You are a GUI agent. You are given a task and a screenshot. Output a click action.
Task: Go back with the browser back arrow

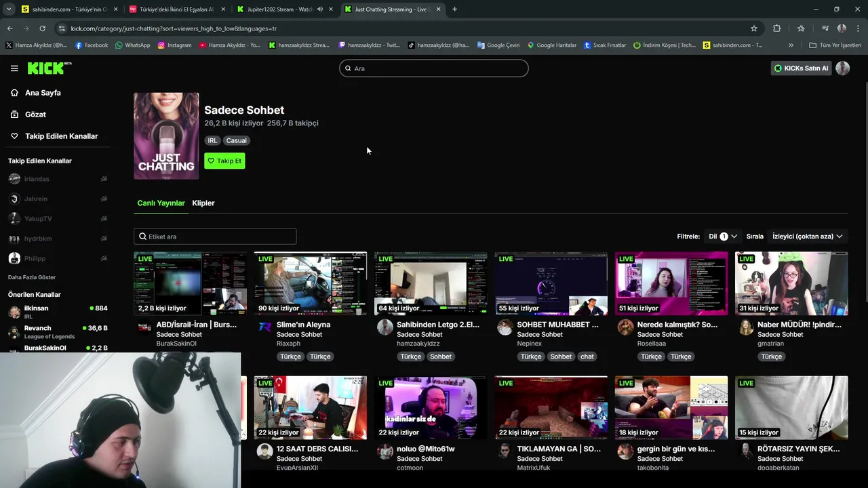tap(9, 28)
